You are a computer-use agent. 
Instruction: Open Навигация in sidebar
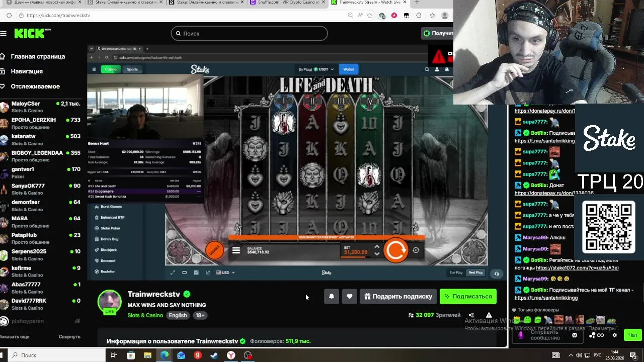click(x=23, y=71)
